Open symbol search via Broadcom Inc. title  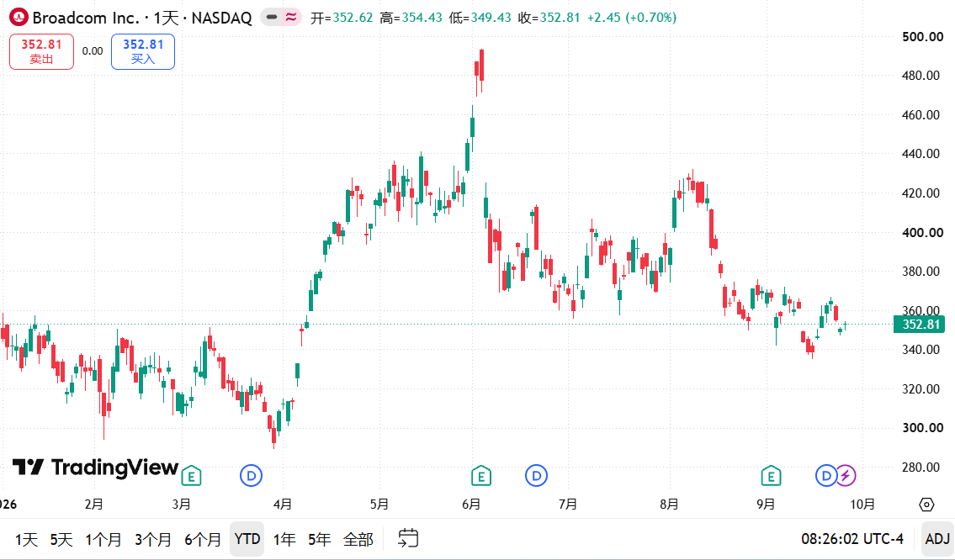[86, 18]
